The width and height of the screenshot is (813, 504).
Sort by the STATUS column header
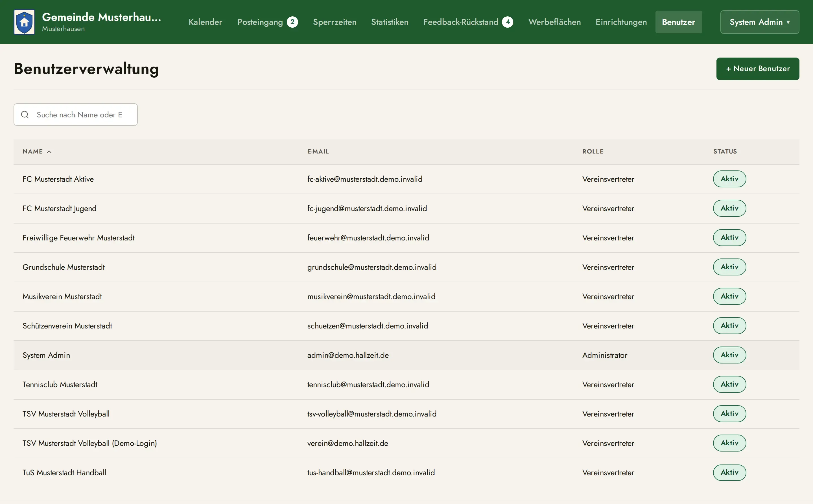pos(725,152)
